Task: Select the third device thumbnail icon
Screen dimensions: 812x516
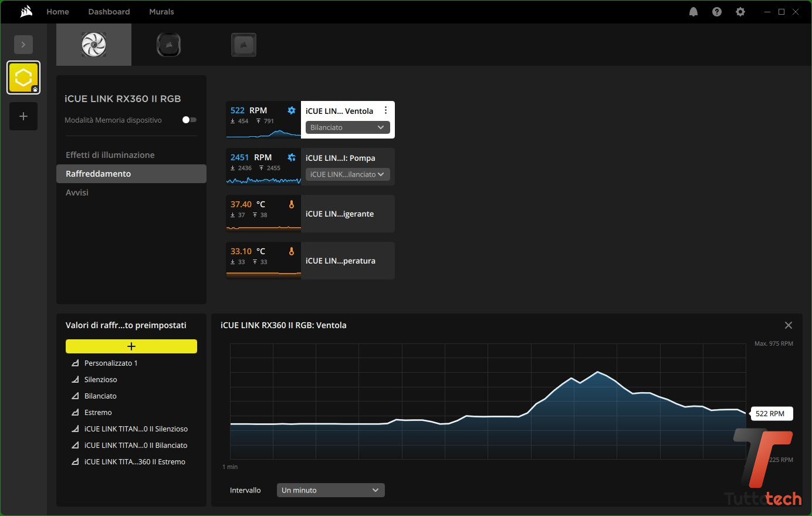Action: point(244,45)
